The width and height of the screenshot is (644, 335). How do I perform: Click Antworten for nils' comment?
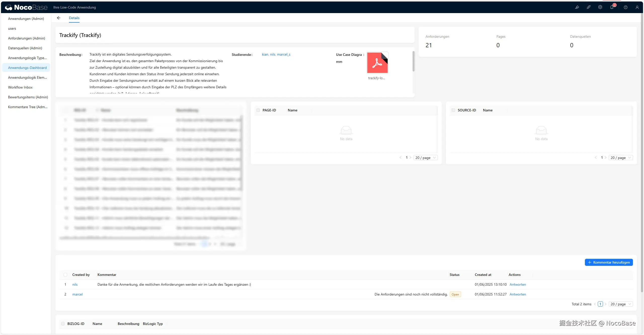point(517,284)
